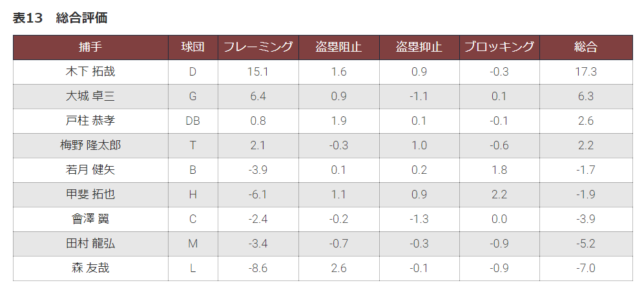Image resolution: width=644 pixels, height=294 pixels.
Task: Select the 盗塁抑止 column header
Action: click(419, 47)
